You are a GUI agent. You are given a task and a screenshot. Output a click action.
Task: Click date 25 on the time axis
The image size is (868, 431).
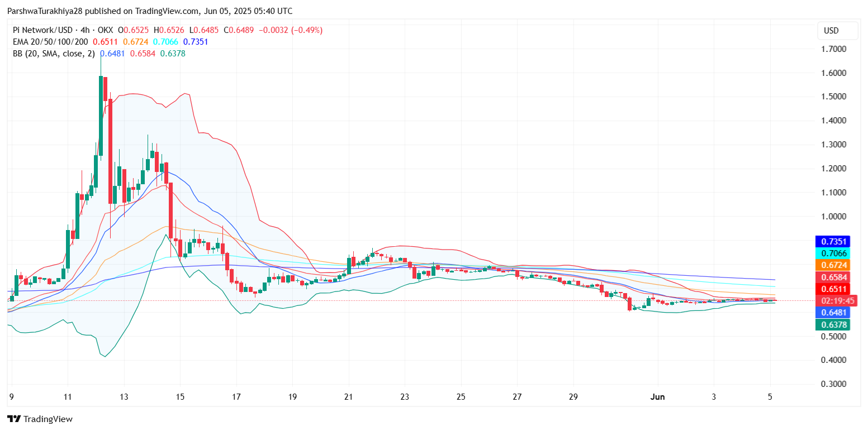tap(461, 397)
